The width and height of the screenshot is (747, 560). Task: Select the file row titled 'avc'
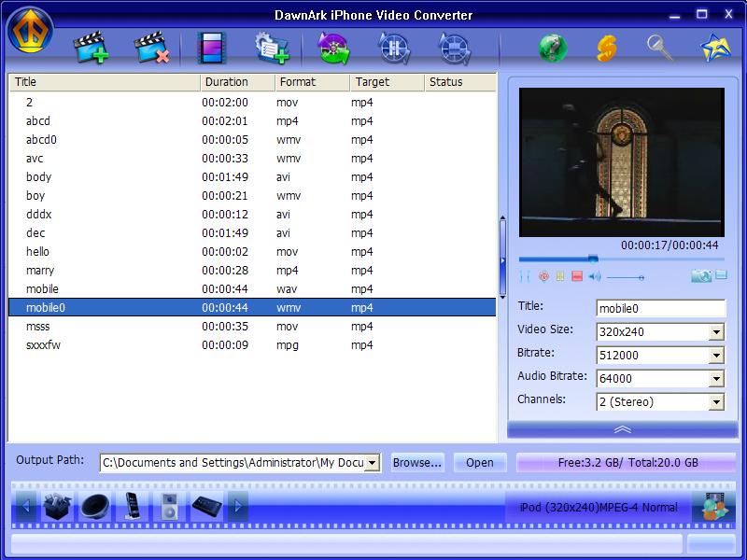[x=252, y=158]
